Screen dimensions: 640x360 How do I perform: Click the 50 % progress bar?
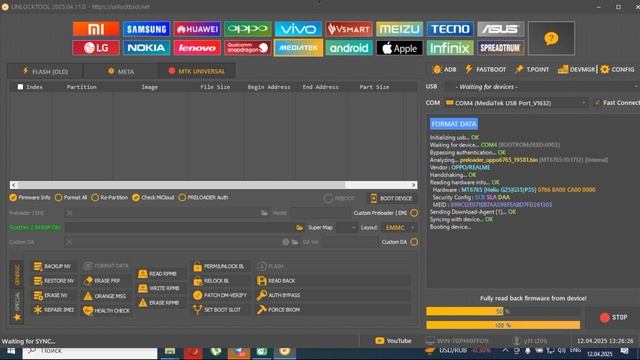click(503, 311)
